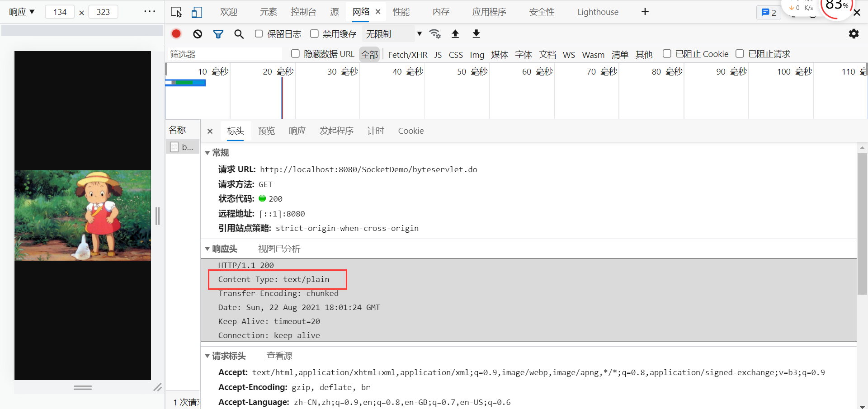Viewport: 868px width, 409px height.
Task: Open the 安全性 Security tab
Action: click(542, 12)
